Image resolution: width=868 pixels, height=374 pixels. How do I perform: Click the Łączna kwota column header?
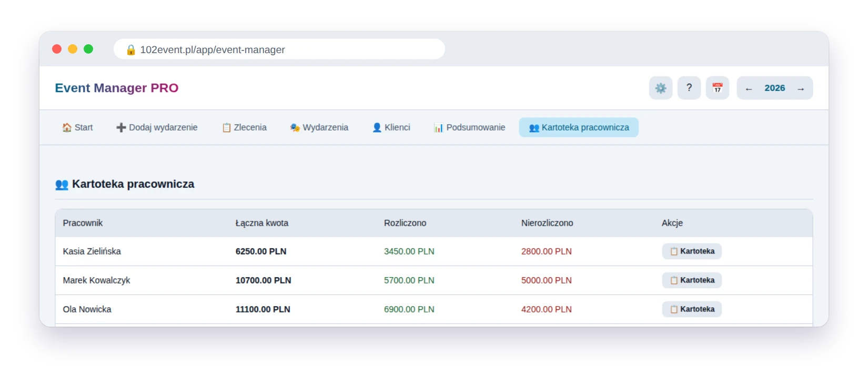click(x=262, y=223)
